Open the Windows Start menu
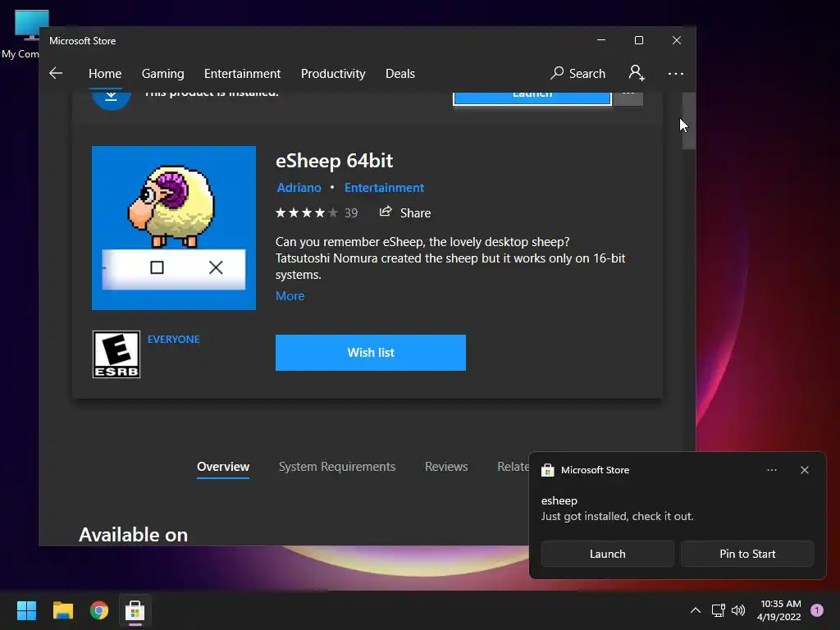Image resolution: width=840 pixels, height=630 pixels. 26,610
